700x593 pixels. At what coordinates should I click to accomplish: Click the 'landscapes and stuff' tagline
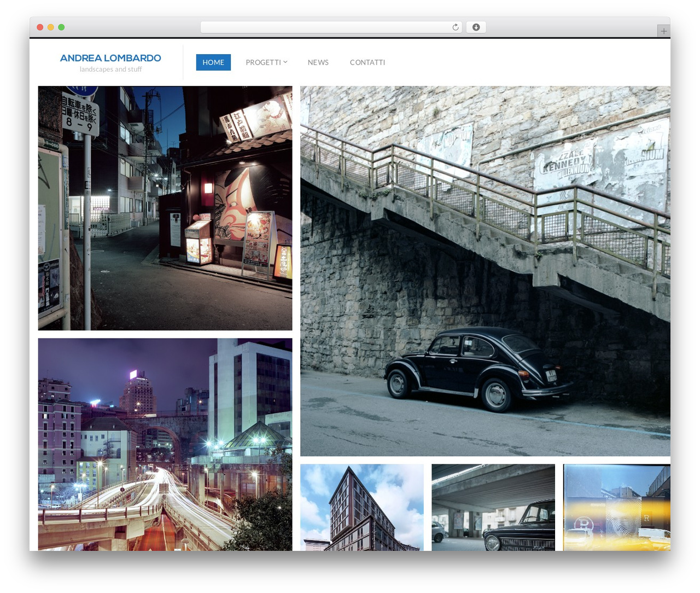coord(110,69)
